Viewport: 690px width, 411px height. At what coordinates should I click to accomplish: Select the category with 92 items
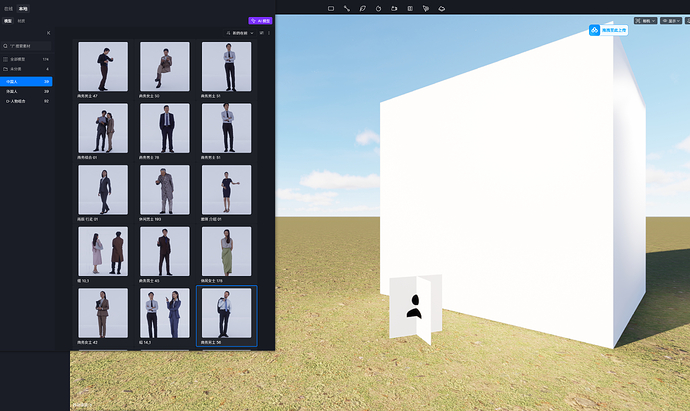[27, 101]
